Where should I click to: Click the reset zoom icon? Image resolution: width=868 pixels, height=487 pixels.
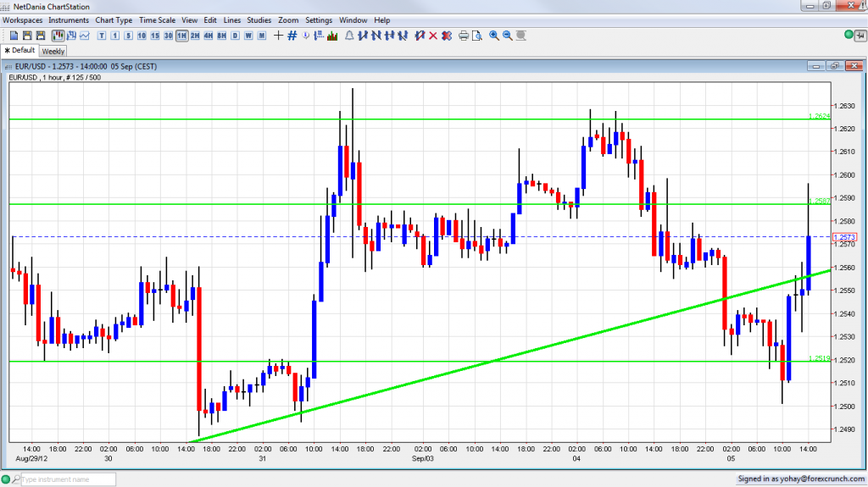521,36
